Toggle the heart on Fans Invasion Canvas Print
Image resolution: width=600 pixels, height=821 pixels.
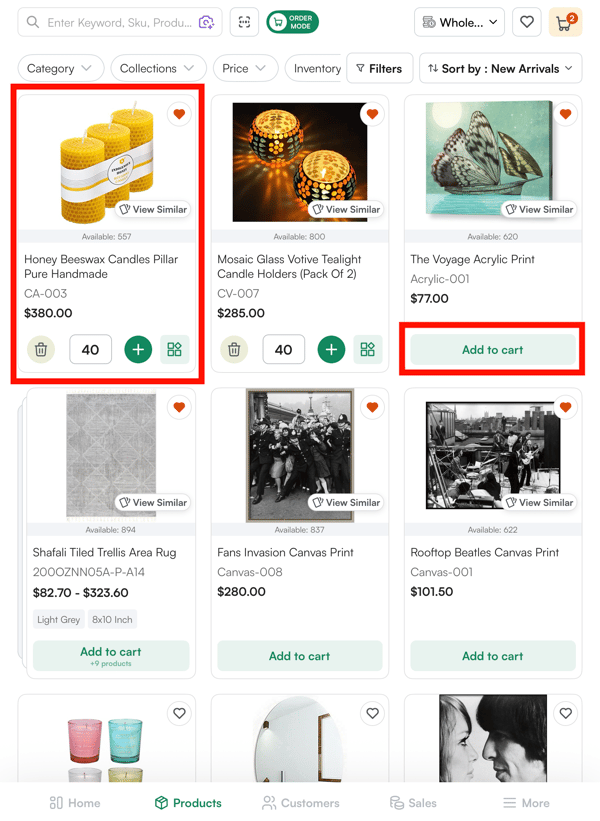click(x=372, y=407)
